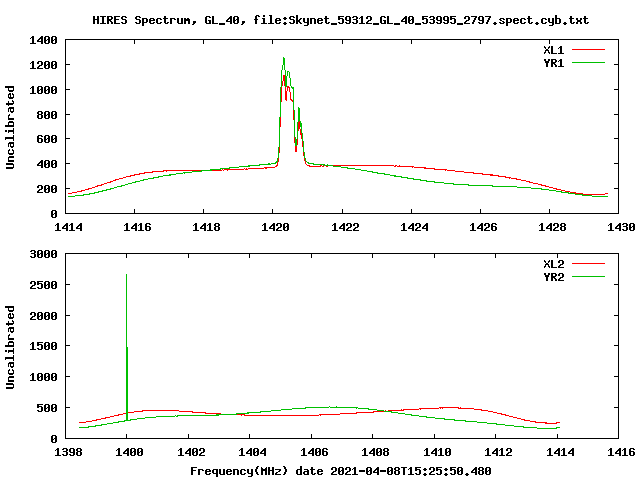
Task: Click the 1418 x-axis tick label
Action: [206, 227]
